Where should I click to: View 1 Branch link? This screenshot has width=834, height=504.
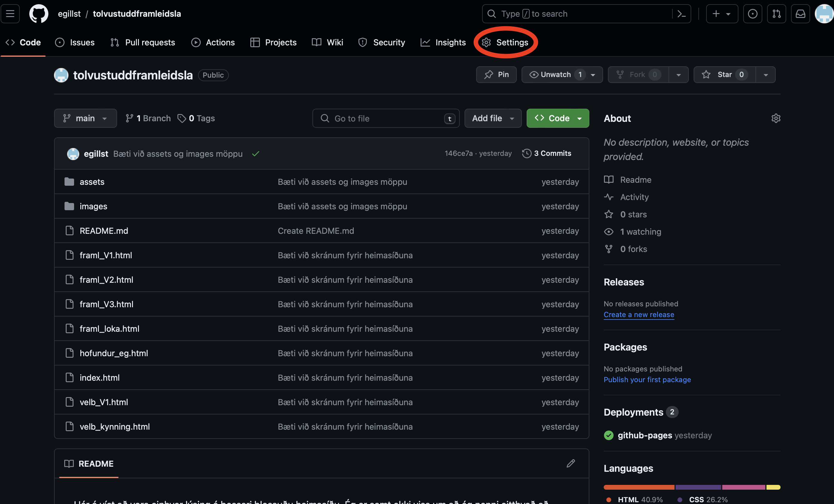click(x=148, y=119)
